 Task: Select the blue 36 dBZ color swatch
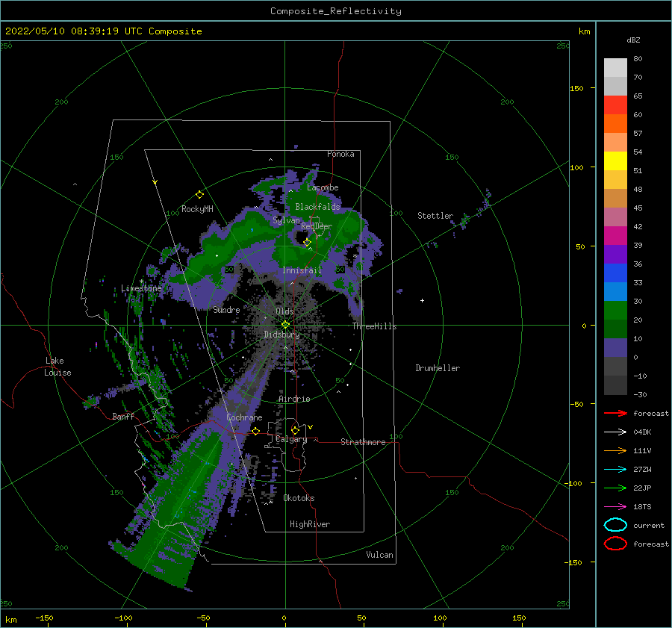(x=615, y=273)
